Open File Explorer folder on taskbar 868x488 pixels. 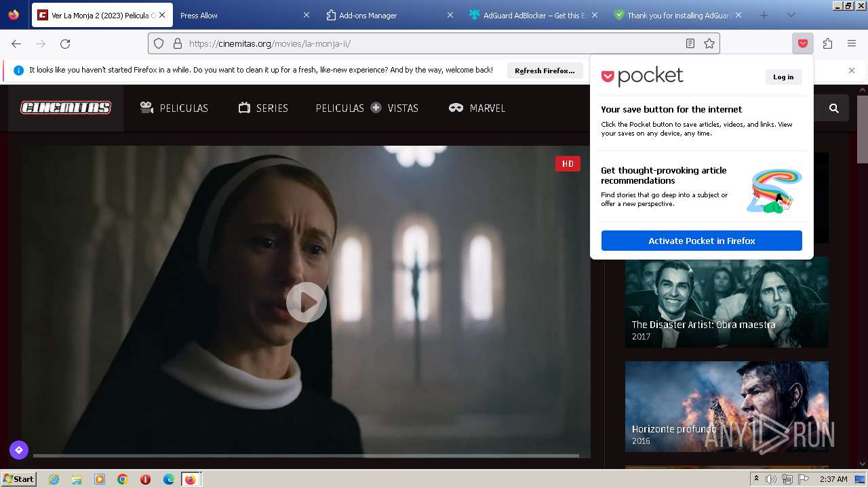point(77,479)
